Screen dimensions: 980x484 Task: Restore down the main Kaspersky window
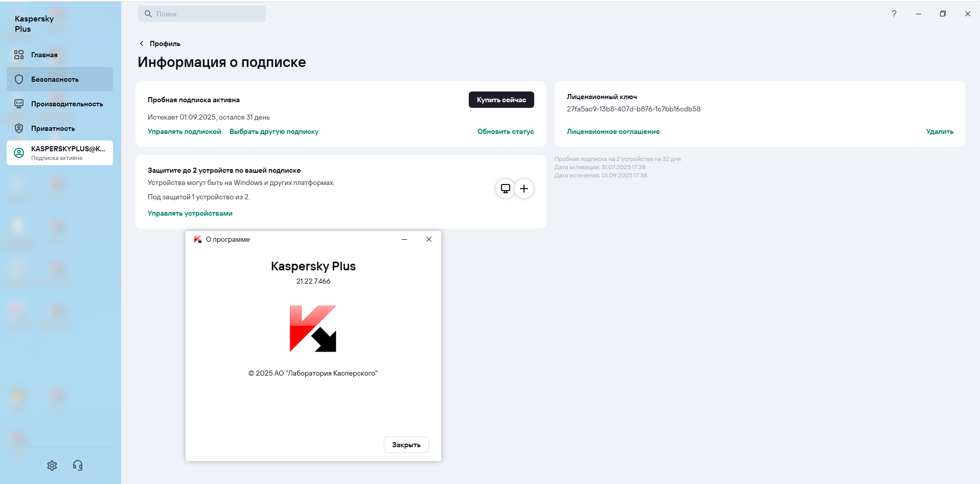[x=943, y=14]
